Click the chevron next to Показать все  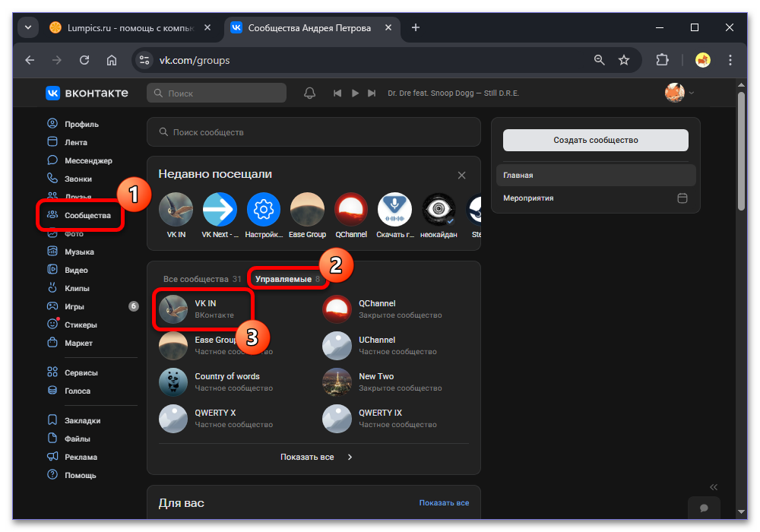(350, 457)
